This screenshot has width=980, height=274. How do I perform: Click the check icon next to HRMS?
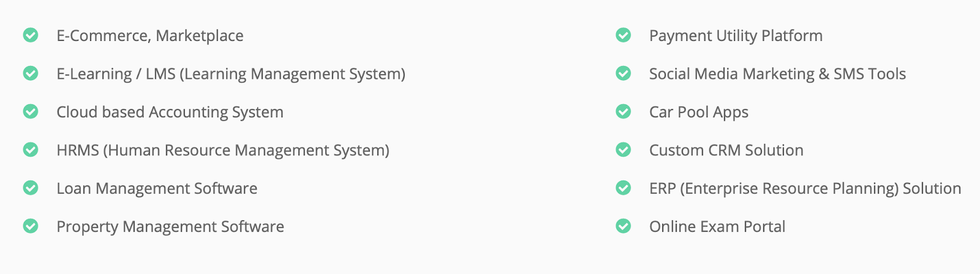(x=31, y=150)
